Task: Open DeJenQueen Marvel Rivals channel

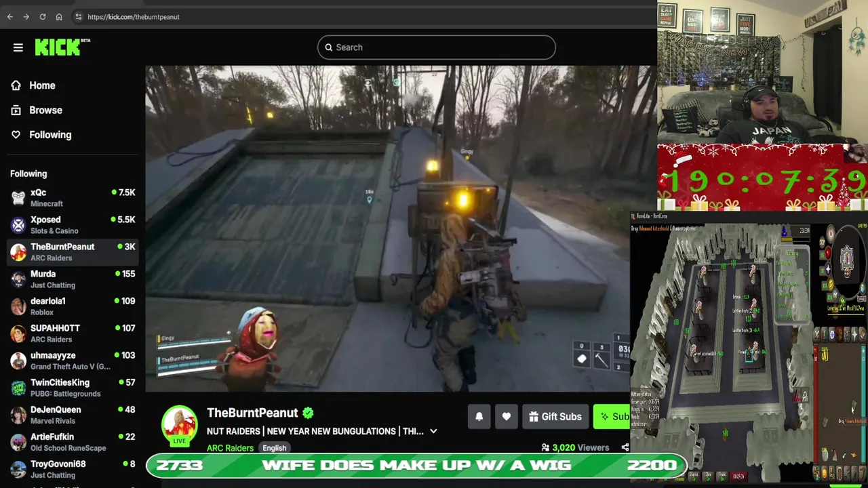Action: pyautogui.click(x=72, y=415)
